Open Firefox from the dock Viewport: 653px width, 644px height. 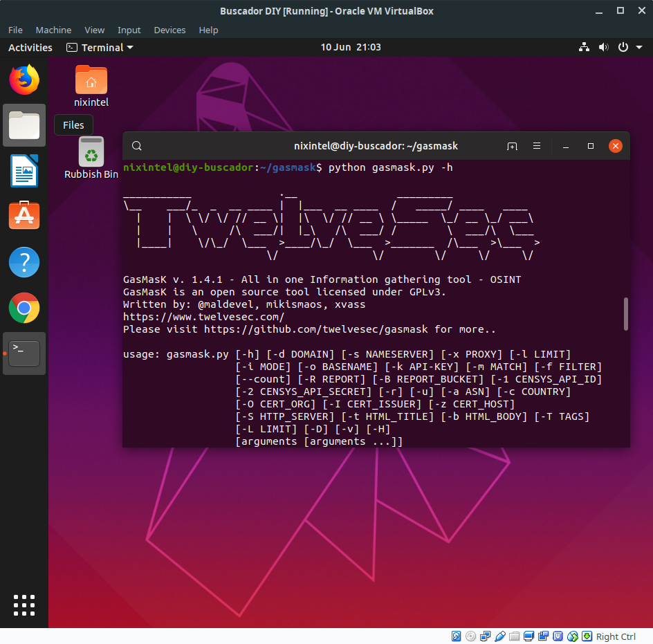(24, 80)
